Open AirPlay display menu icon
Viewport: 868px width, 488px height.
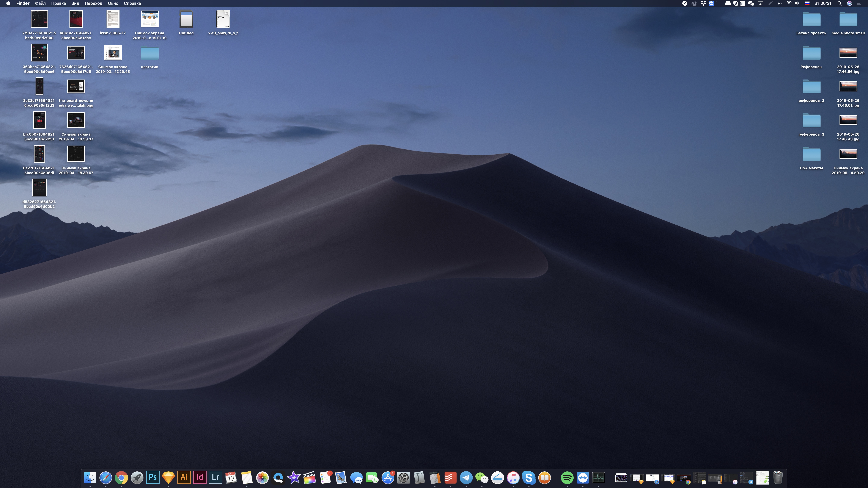click(x=761, y=3)
